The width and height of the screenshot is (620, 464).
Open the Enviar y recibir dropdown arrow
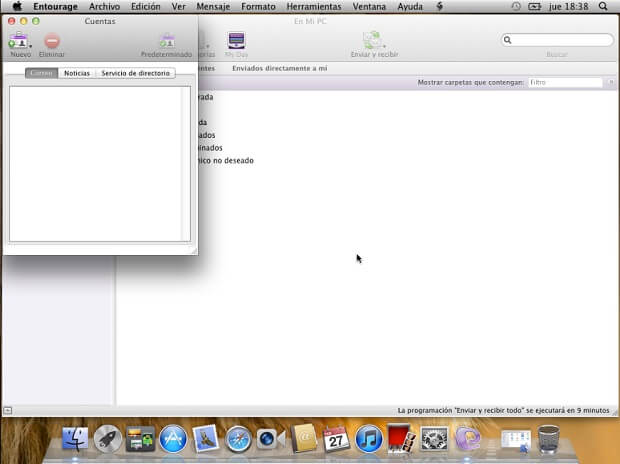(384, 46)
